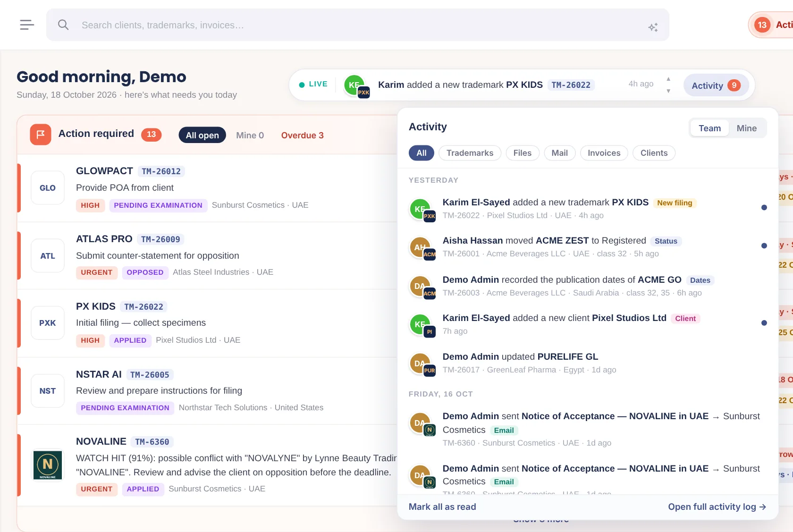Click the 13 actions badge top right
The height and width of the screenshot is (532, 793).
coord(762,25)
